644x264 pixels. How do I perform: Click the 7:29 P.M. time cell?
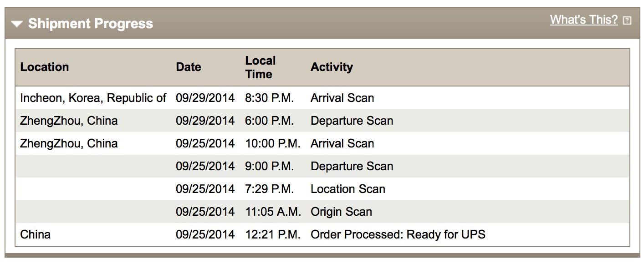pyautogui.click(x=269, y=189)
